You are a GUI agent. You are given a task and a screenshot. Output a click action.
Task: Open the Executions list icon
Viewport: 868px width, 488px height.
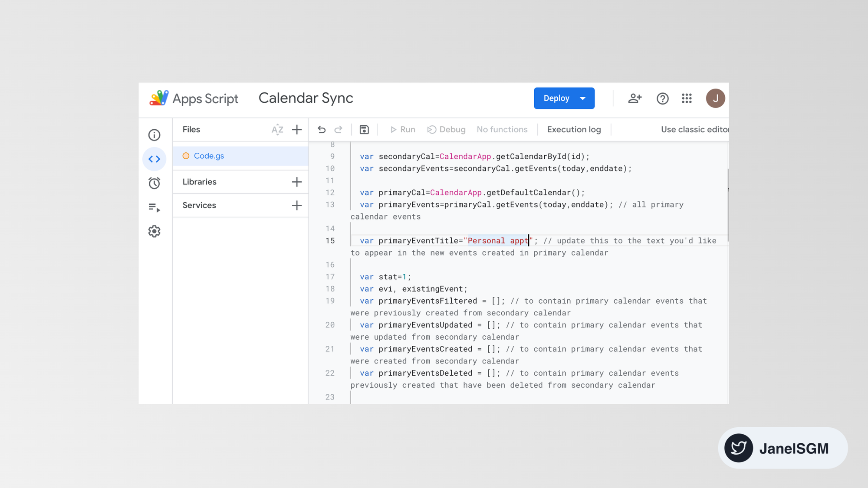coord(154,207)
